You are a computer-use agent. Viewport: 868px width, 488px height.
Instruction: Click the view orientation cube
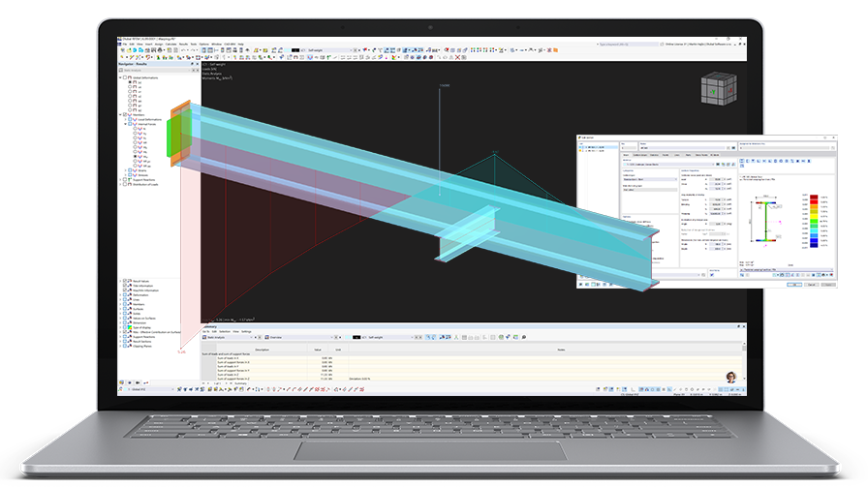719,88
